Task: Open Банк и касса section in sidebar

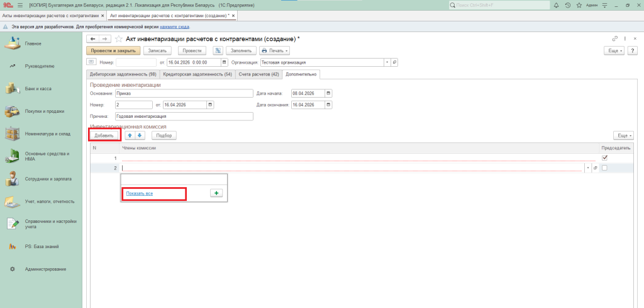Action: [38, 89]
